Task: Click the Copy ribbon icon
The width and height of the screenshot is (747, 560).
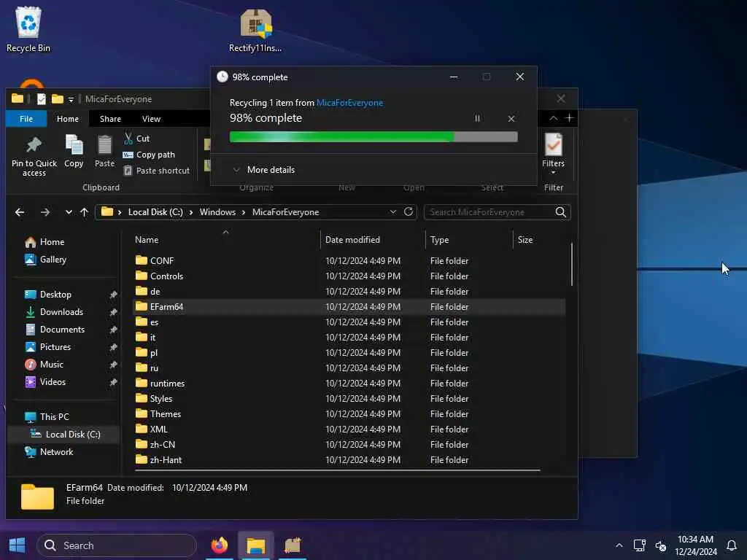Action: click(x=74, y=151)
